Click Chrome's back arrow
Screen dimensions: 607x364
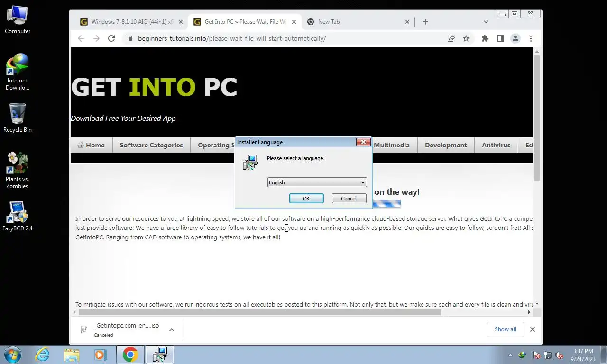(x=81, y=38)
